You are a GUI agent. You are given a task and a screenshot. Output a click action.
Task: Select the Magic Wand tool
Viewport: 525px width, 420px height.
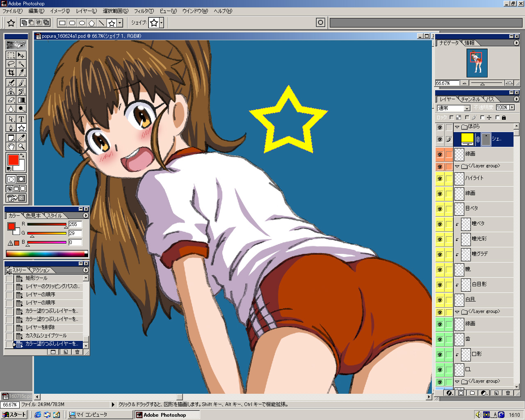click(x=21, y=64)
